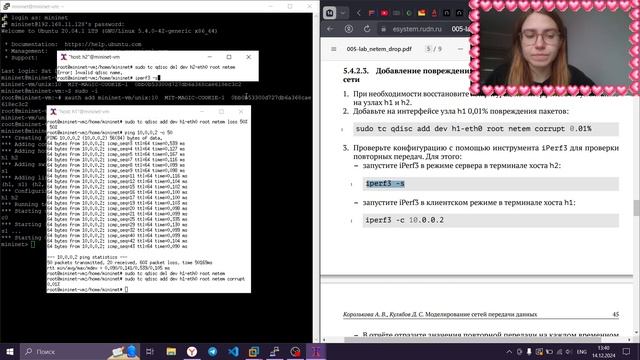Switch to the red A pinned tab
This screenshot has height=360, width=640.
(x=434, y=13)
